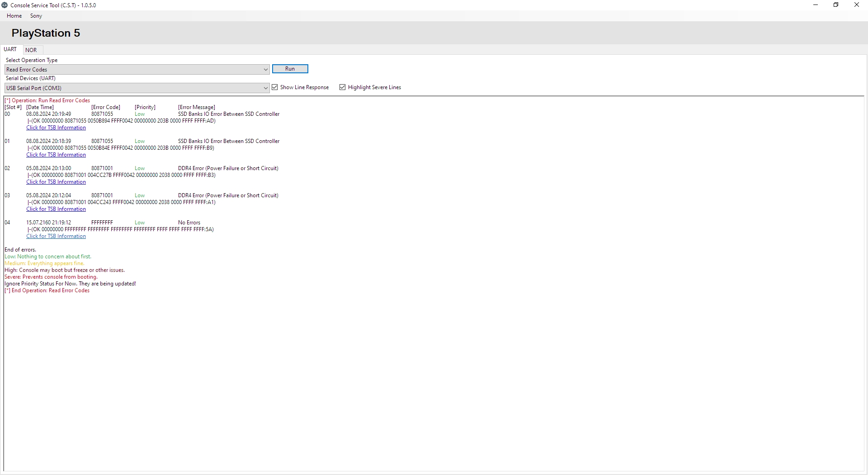The image size is (868, 475).
Task: Minimize the Console Service Tool window
Action: tap(816, 5)
